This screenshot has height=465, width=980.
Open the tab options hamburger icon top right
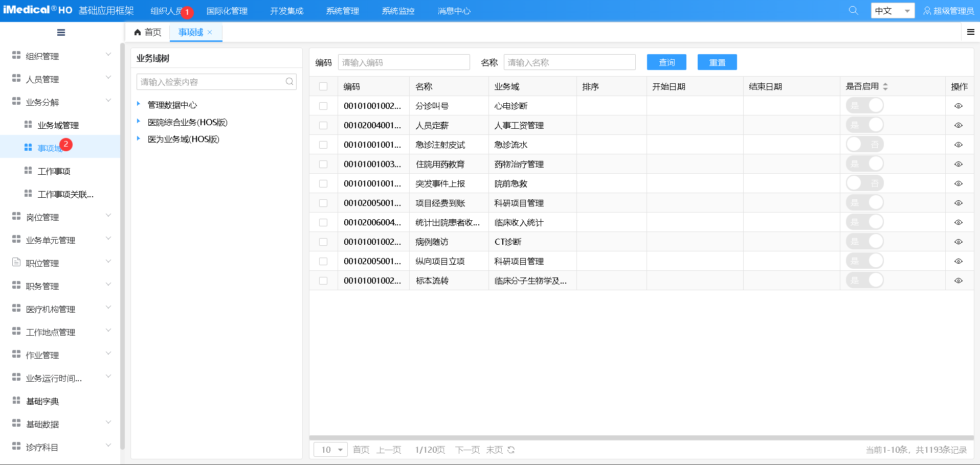click(x=970, y=32)
